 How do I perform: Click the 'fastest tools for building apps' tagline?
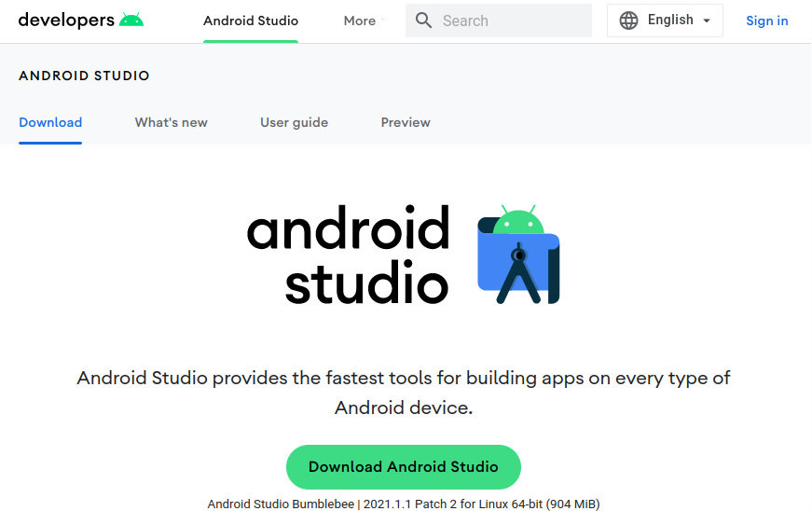point(404,393)
